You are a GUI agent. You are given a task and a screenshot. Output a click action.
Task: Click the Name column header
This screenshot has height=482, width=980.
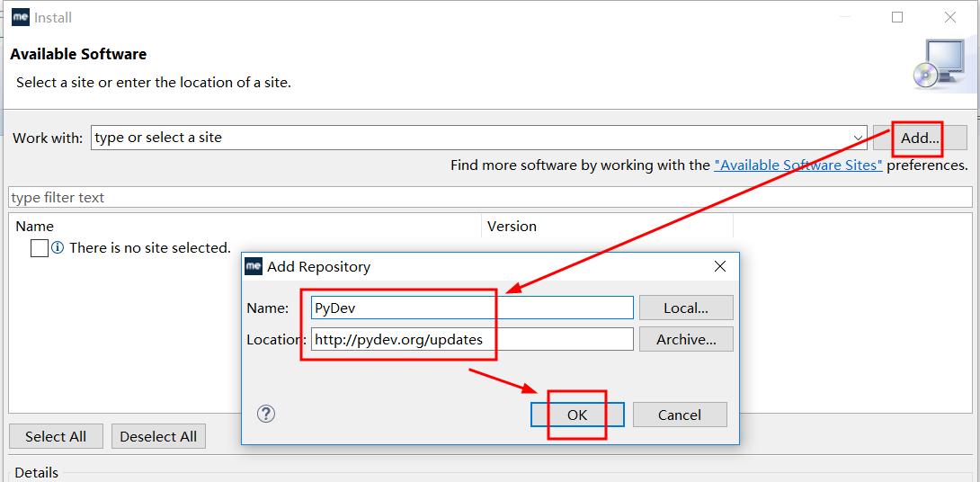pos(245,226)
